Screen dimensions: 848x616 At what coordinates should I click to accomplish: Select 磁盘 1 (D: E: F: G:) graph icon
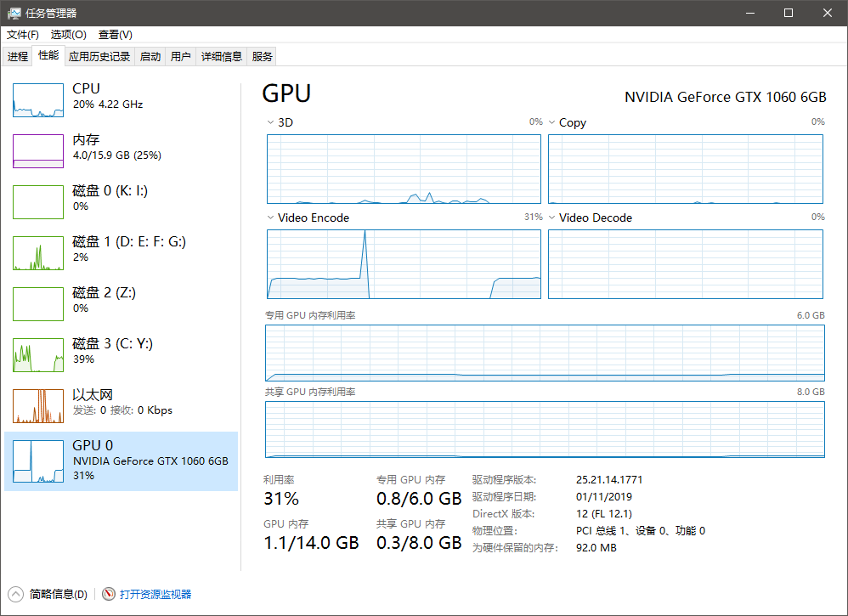pos(38,253)
